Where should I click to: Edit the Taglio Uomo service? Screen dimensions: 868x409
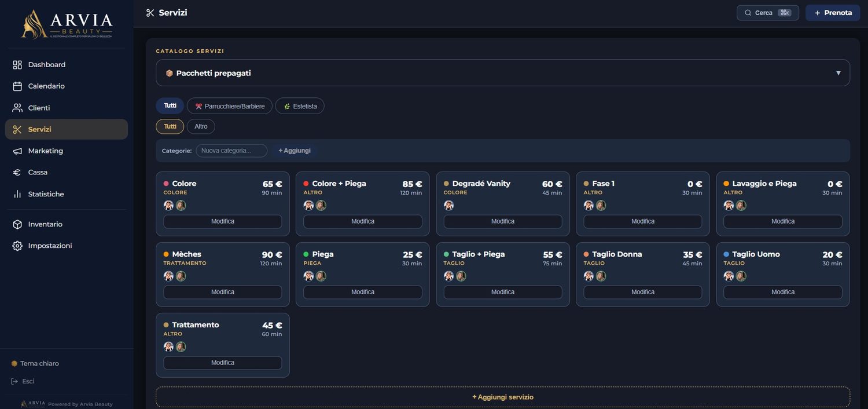pos(783,292)
